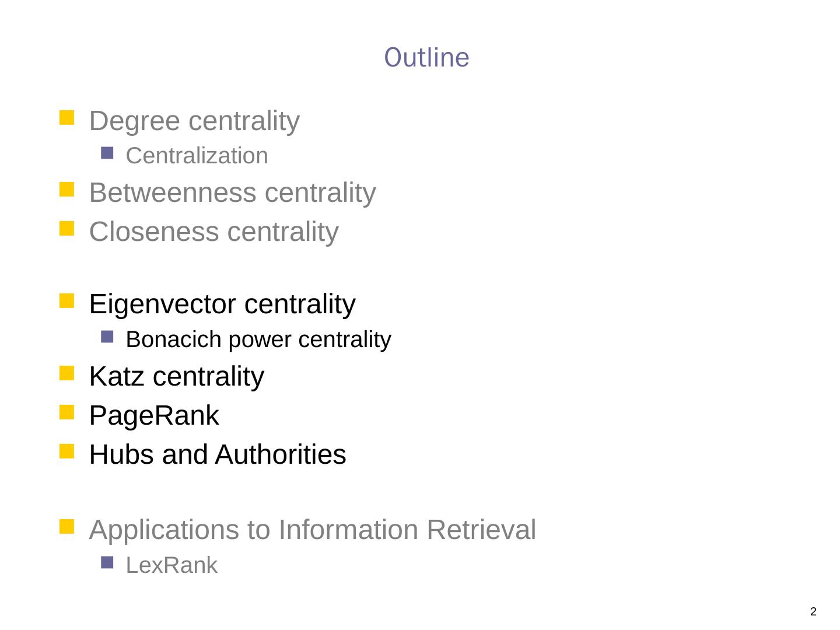Click the Hubs and Authorities text
The width and height of the screenshot is (840, 630).
click(217, 455)
